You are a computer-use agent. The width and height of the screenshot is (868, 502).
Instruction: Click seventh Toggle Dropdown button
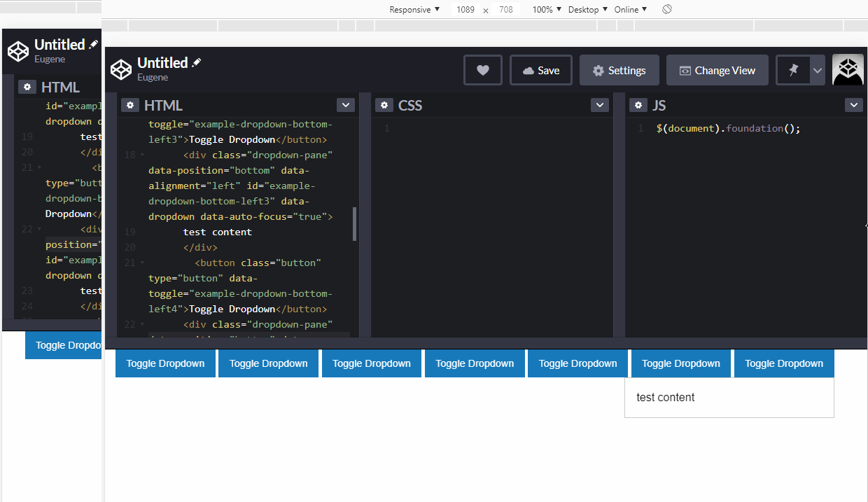[784, 363]
